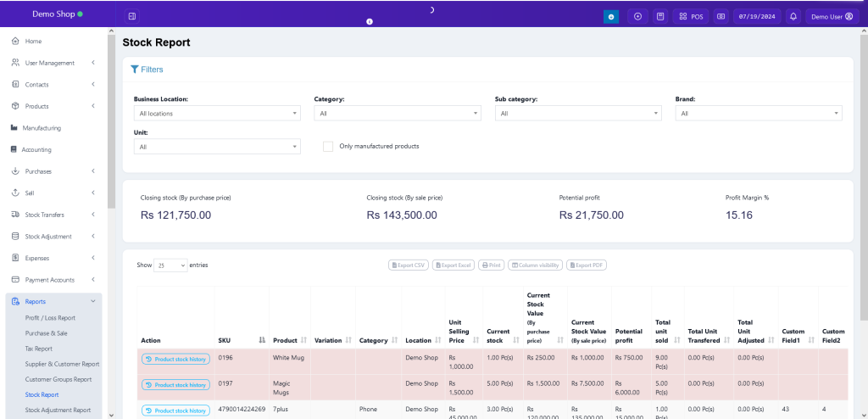Select Profit / Loss Report in sidebar
Screen dimensions: 868x419
[x=50, y=318]
